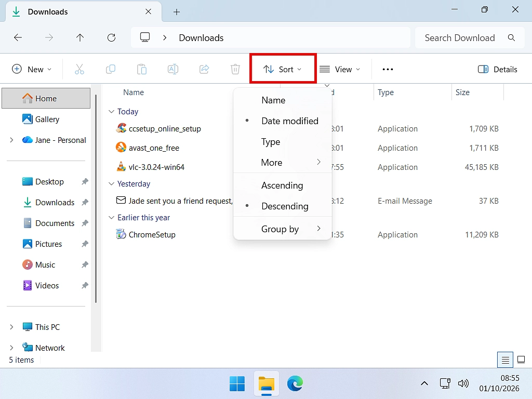Go back with the left arrow
The width and height of the screenshot is (532, 399).
click(18, 37)
